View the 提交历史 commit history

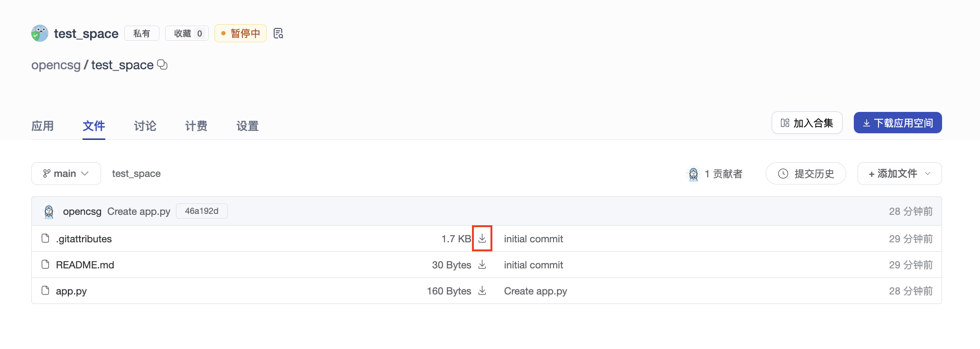click(x=805, y=174)
